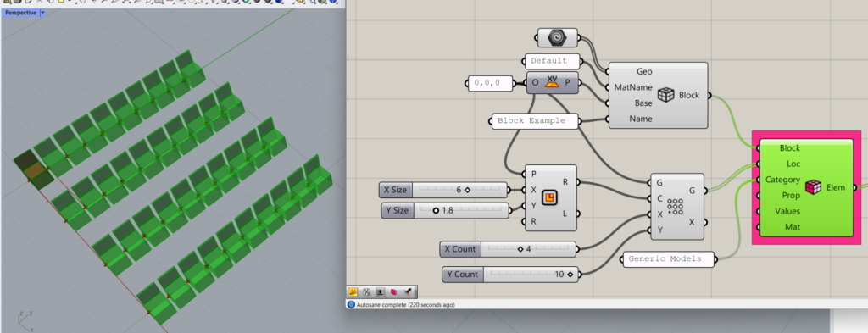
Task: Click the Block Example text panel
Action: pyautogui.click(x=535, y=121)
